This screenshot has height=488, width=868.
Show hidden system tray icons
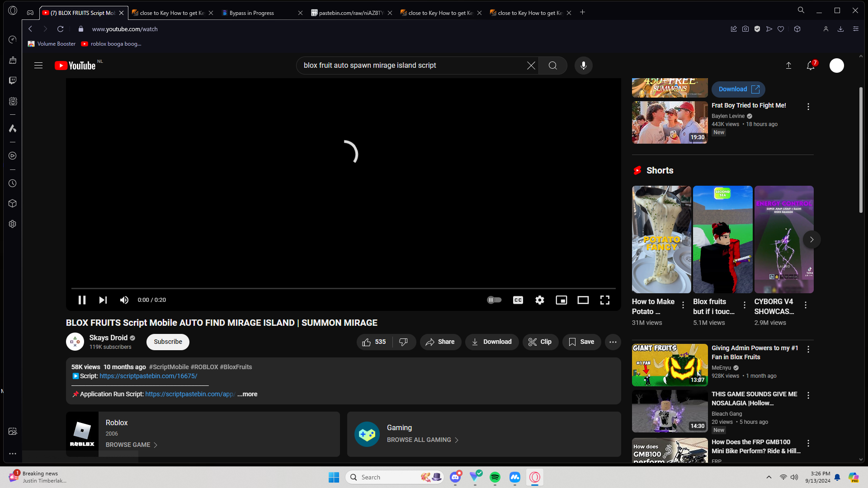pos(769,477)
